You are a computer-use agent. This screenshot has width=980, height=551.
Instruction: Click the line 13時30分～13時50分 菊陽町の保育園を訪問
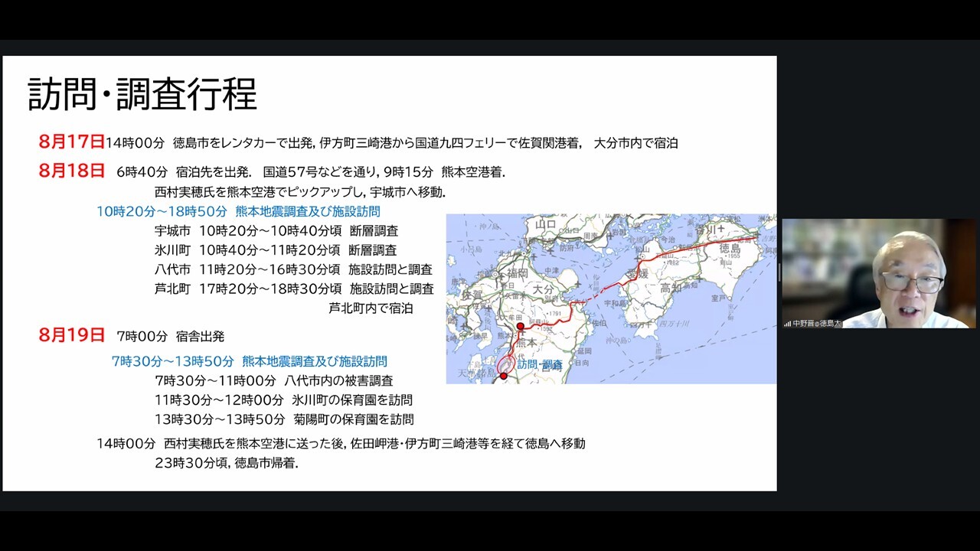pyautogui.click(x=284, y=419)
